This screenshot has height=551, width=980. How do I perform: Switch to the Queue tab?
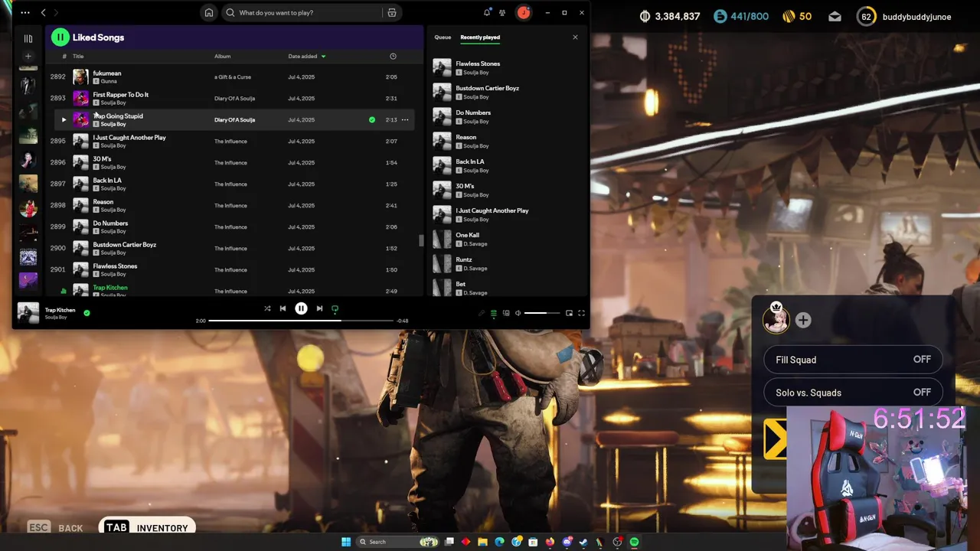pyautogui.click(x=443, y=37)
